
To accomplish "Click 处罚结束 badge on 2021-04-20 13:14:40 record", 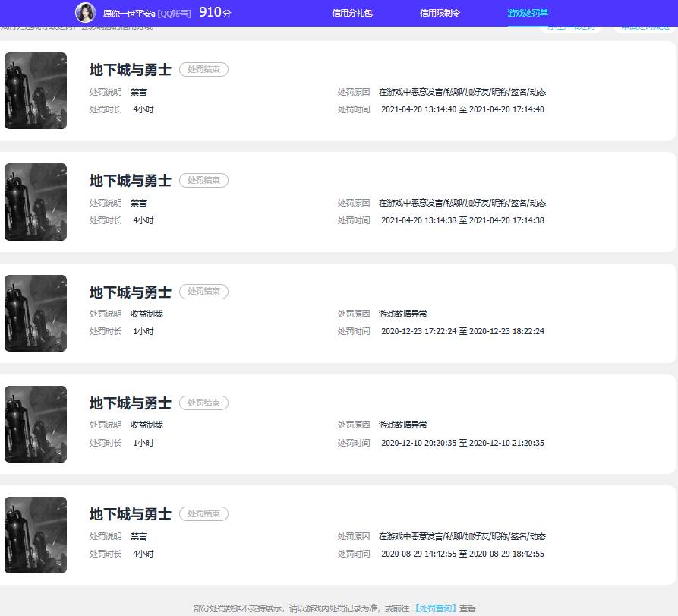I will pos(203,70).
